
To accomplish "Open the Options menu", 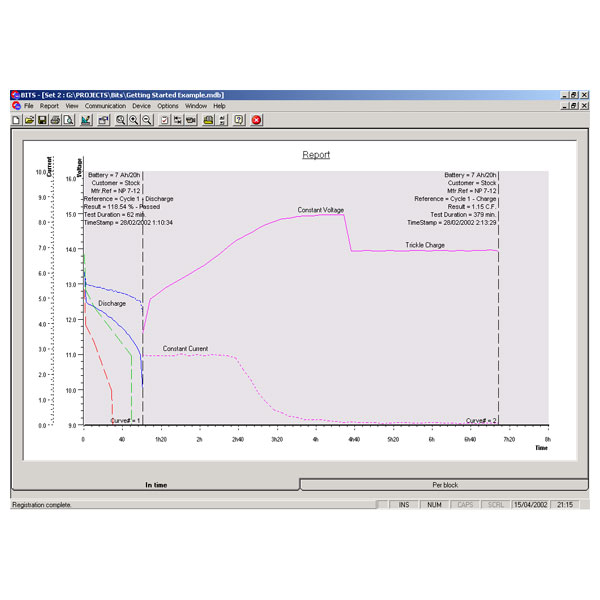I will 167,105.
